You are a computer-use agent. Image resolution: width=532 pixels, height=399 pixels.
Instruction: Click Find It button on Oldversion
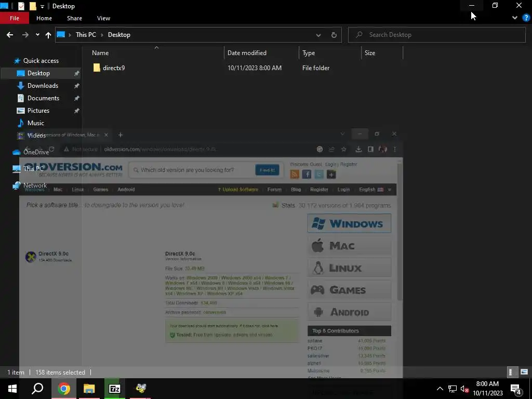click(267, 170)
